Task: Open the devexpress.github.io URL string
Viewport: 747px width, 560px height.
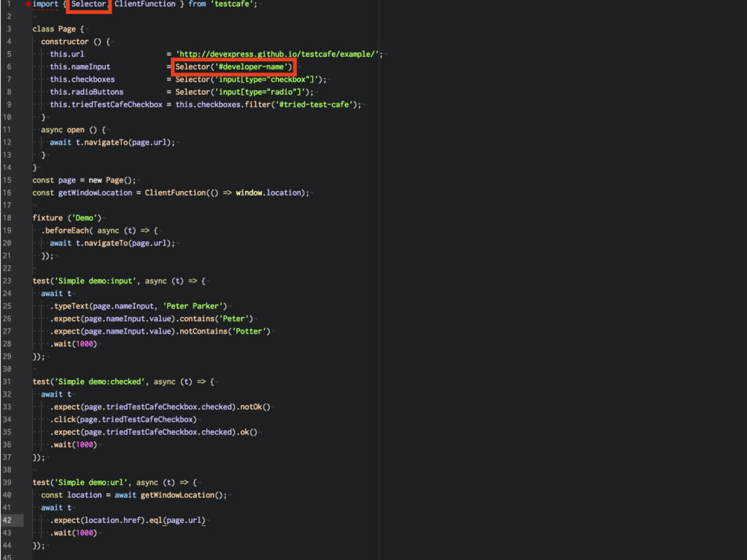Action: (x=279, y=54)
